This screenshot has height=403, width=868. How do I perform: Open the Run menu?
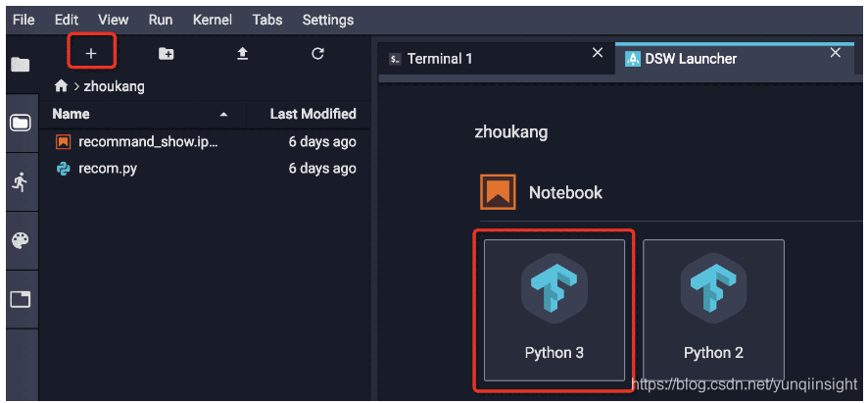click(x=161, y=20)
